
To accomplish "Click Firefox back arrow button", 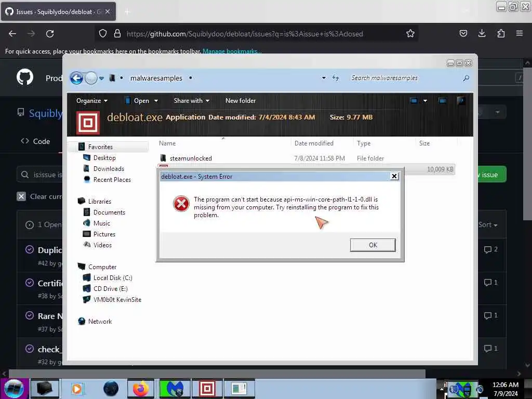I will (12, 34).
